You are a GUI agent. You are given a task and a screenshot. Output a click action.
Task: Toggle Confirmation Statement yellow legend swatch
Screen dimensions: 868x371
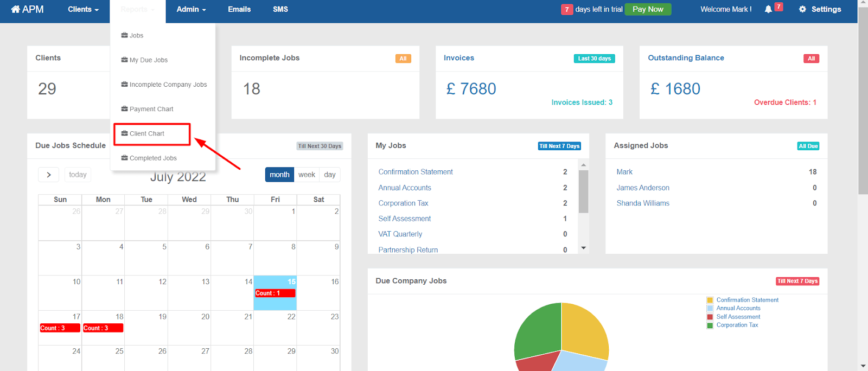(x=710, y=300)
